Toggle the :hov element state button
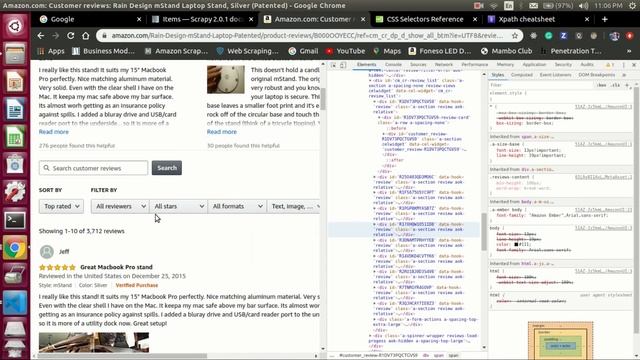Image resolution: width=640 pixels, height=360 pixels. pos(601,85)
